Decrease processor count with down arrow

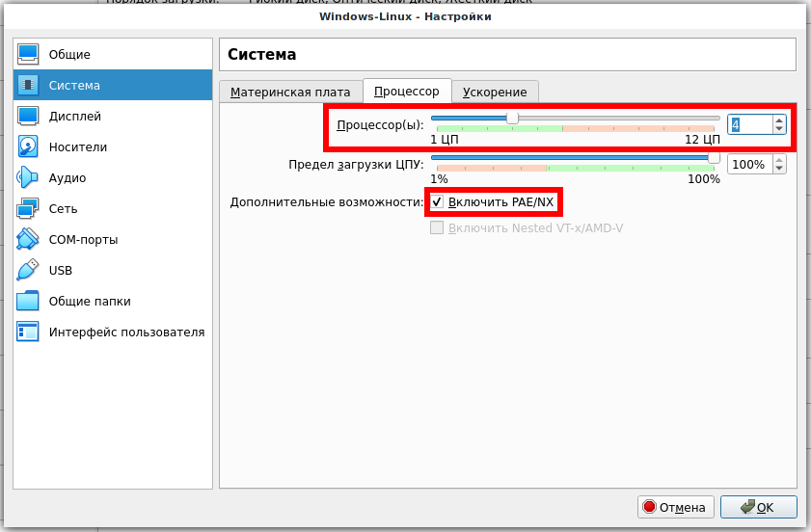[x=779, y=129]
